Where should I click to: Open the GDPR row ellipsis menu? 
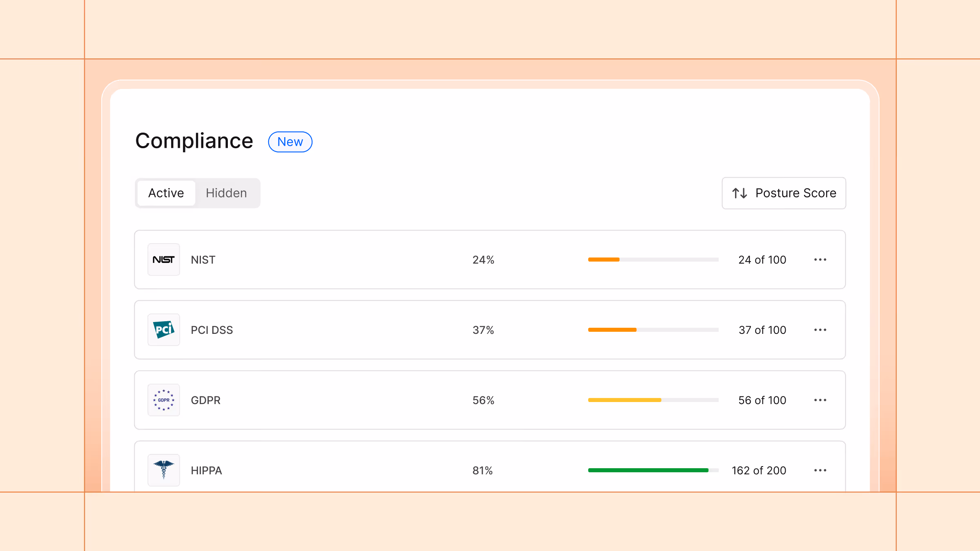pyautogui.click(x=820, y=400)
